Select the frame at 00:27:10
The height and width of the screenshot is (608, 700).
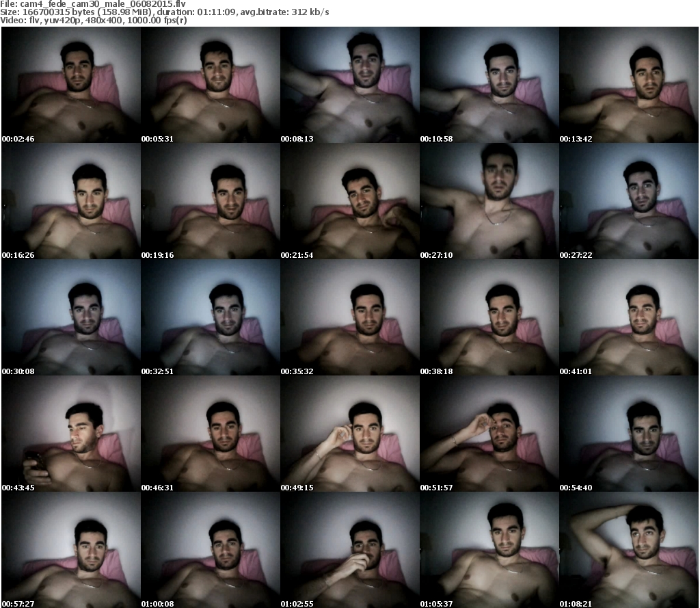[x=489, y=201]
